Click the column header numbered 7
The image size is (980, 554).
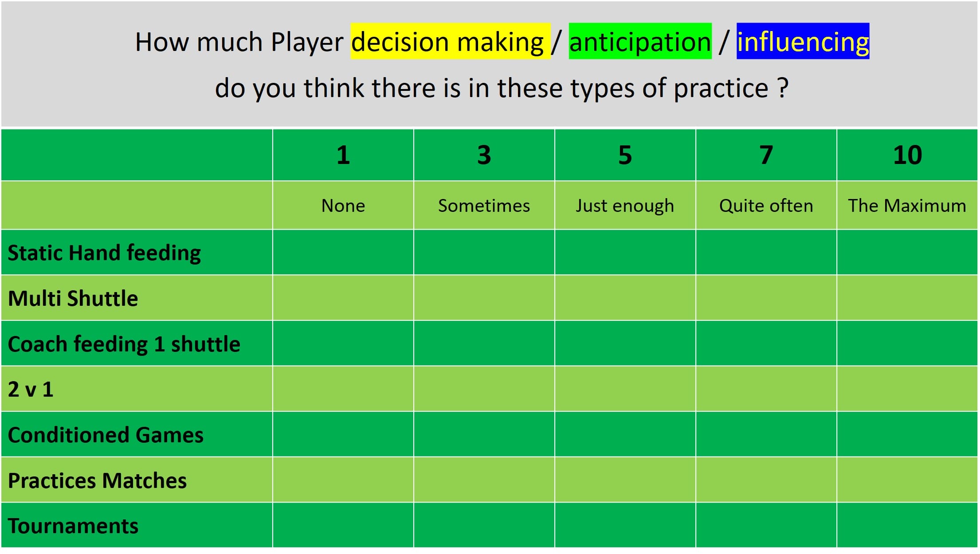pyautogui.click(x=766, y=155)
